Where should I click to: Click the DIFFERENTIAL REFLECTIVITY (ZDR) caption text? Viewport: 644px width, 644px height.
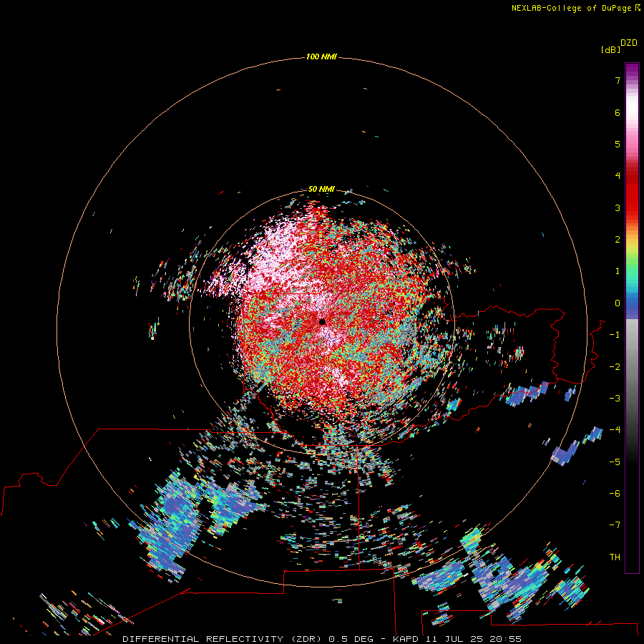(x=223, y=639)
